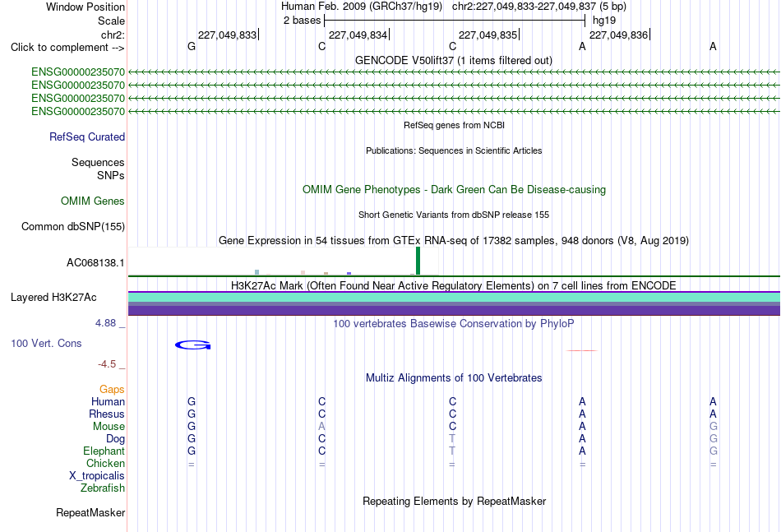The width and height of the screenshot is (781, 532).
Task: Open 'Publications: Sequences in Scientific Articles' title
Action: coord(454,150)
